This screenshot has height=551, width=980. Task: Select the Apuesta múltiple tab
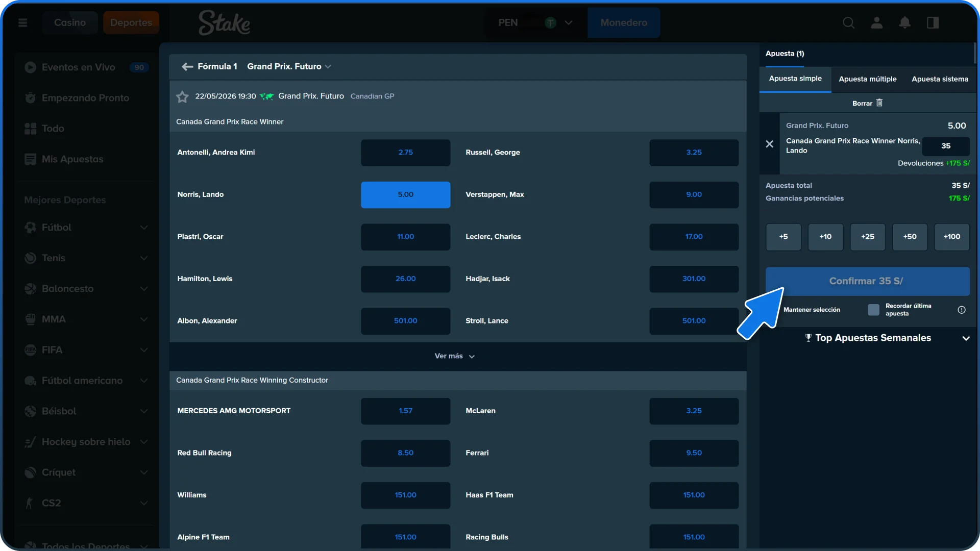[x=868, y=79]
